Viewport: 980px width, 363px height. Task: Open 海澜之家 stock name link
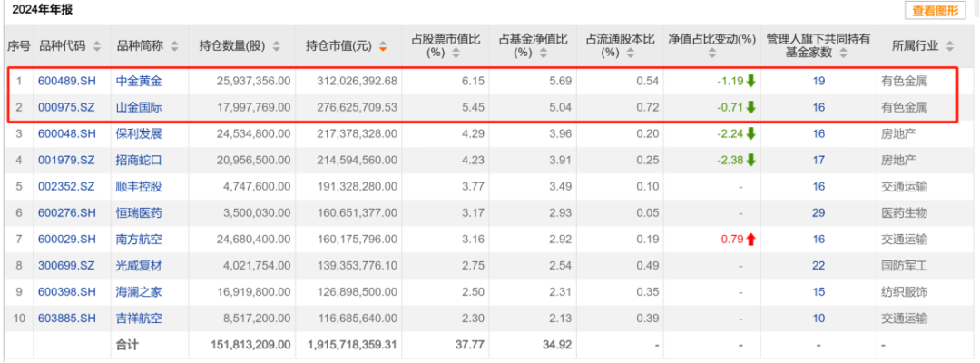pyautogui.click(x=139, y=292)
